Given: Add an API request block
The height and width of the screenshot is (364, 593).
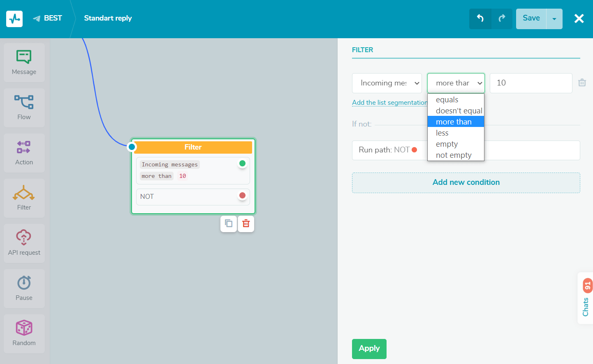Looking at the screenshot, I should pos(24,243).
